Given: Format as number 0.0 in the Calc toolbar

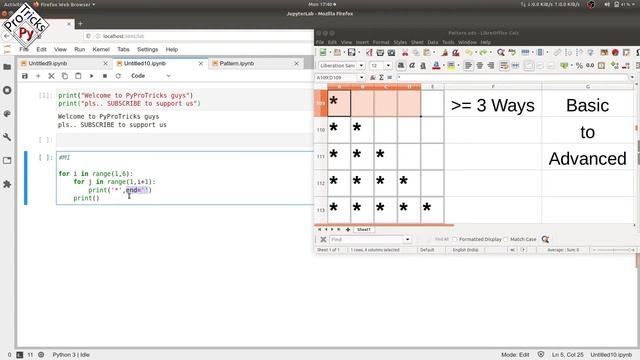Looking at the screenshot, I should coord(590,65).
